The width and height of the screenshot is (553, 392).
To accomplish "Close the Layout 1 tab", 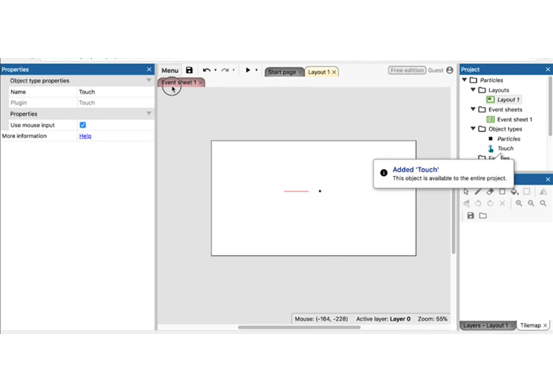I will coord(334,72).
